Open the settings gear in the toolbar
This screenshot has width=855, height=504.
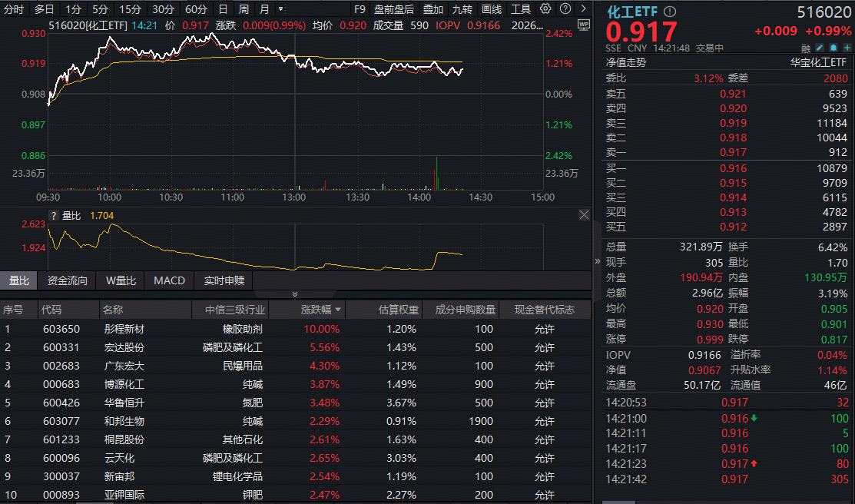click(545, 9)
